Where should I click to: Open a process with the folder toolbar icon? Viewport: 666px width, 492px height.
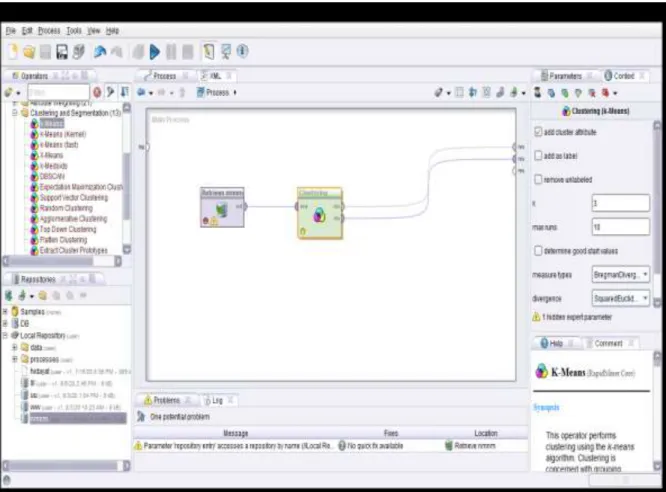click(29, 52)
